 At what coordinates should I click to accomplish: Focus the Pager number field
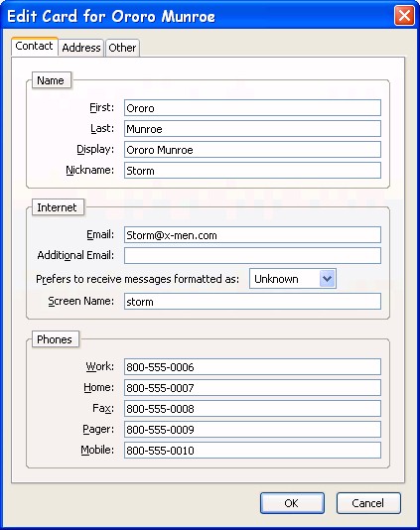tap(252, 430)
